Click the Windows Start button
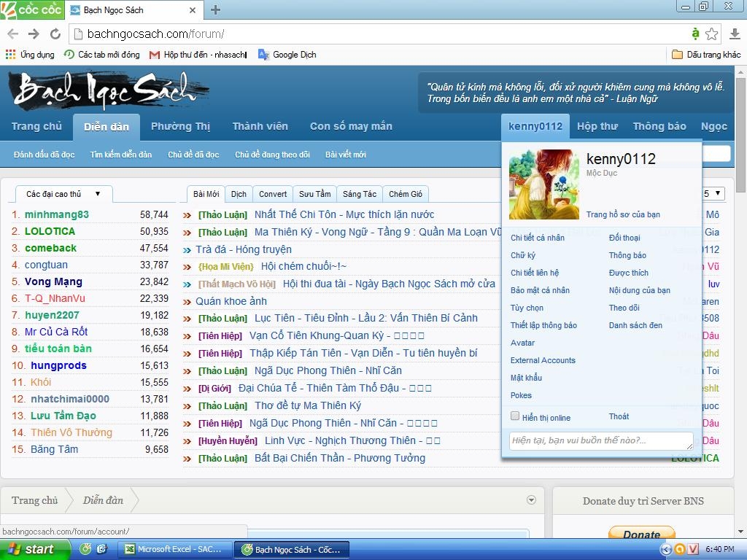 coord(35,549)
